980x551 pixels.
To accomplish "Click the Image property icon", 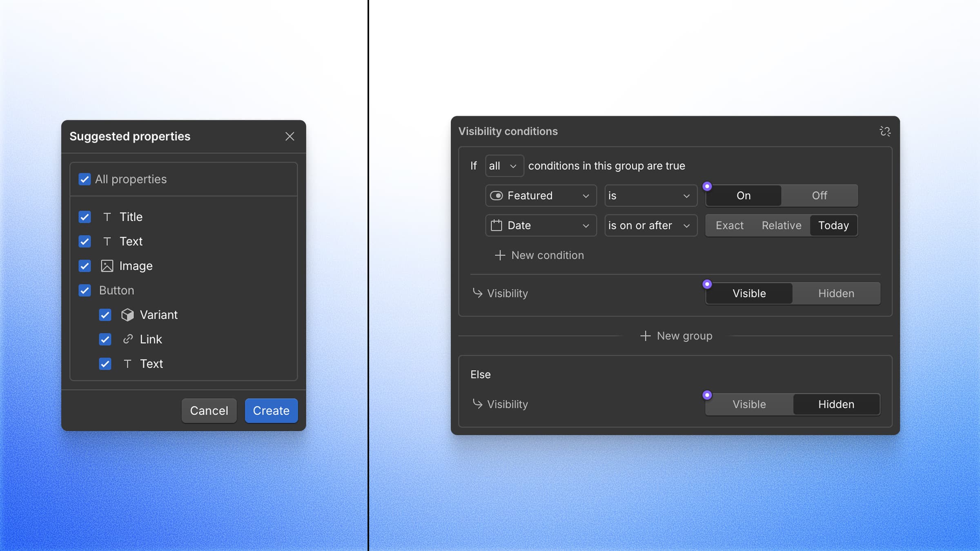I will click(x=107, y=266).
